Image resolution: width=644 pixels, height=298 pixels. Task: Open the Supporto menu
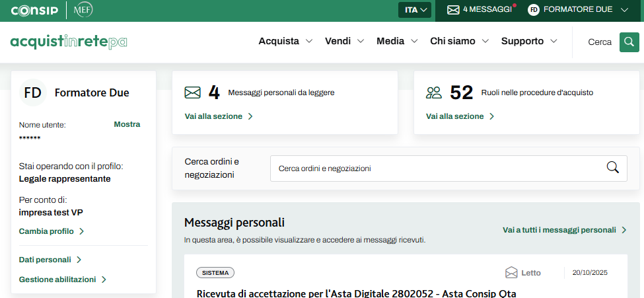pos(529,41)
